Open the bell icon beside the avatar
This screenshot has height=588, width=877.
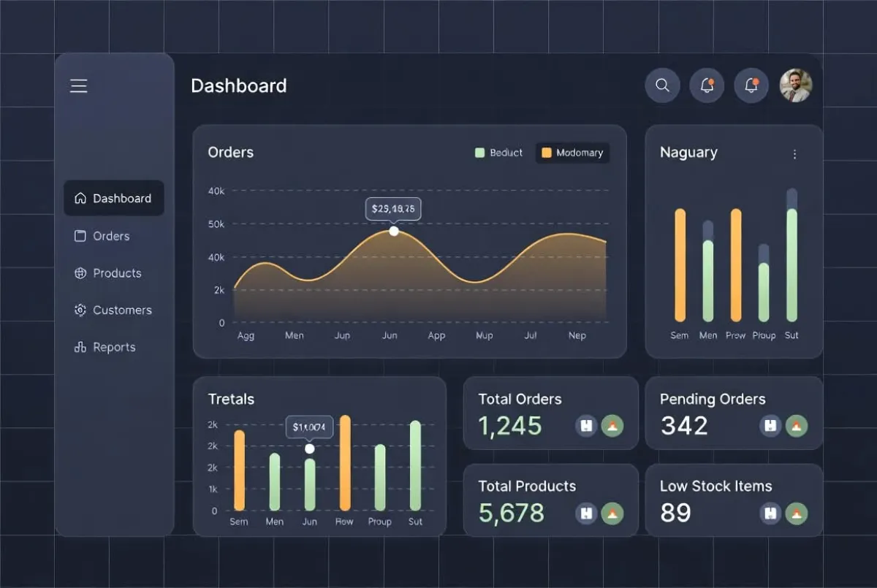point(751,85)
